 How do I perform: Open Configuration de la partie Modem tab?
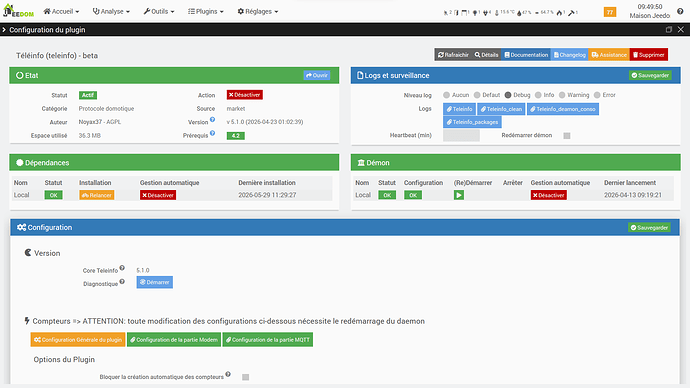point(174,340)
